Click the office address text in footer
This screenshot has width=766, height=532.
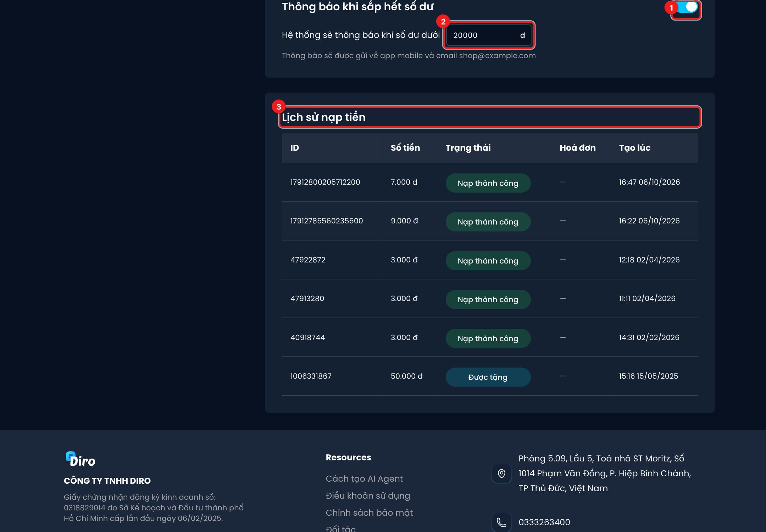tap(605, 473)
